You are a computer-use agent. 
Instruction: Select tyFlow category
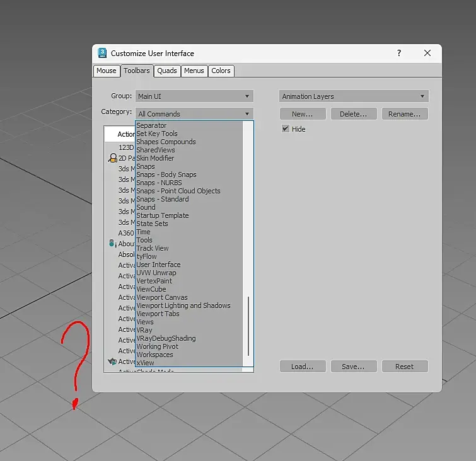click(189, 256)
